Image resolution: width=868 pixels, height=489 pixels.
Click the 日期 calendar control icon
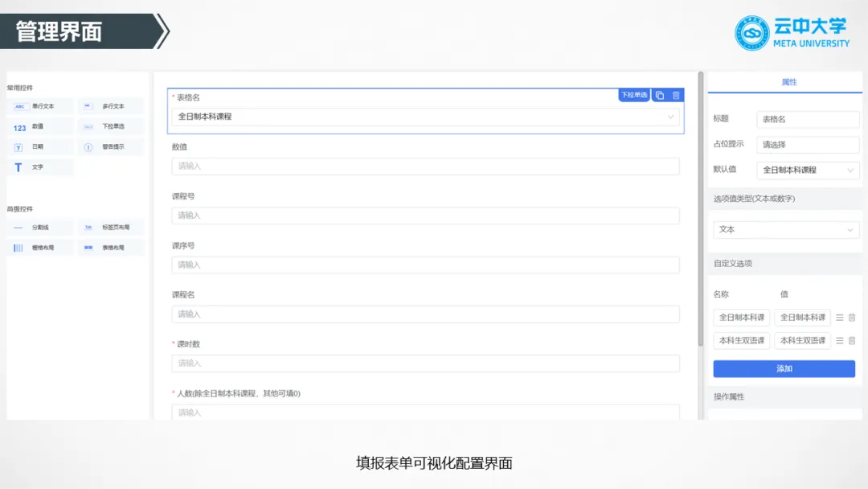[x=18, y=147]
